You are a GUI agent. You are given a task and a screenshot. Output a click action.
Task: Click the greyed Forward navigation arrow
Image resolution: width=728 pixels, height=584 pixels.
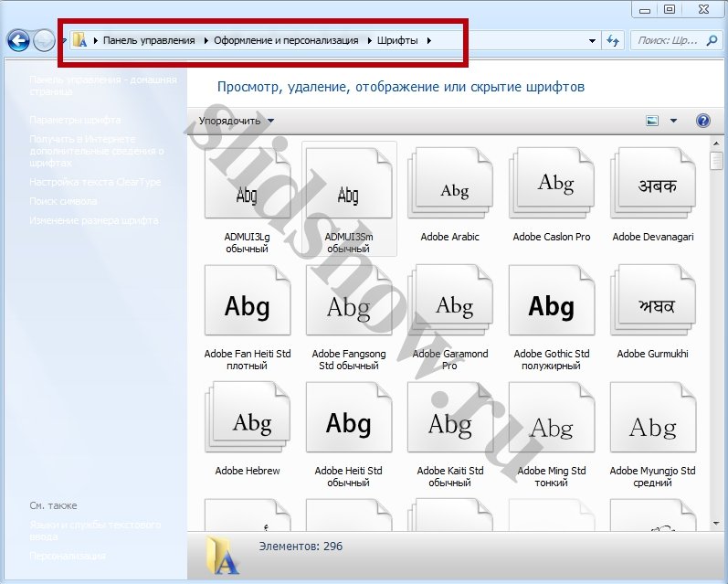click(x=44, y=41)
